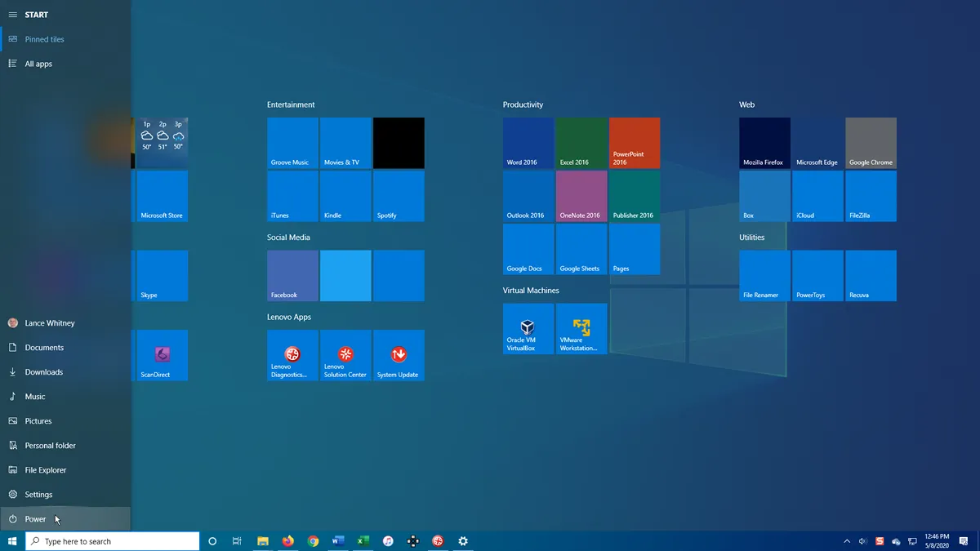Screen dimensions: 980x551
Task: Open Pictures from the Start sidebar
Action: pyautogui.click(x=65, y=421)
